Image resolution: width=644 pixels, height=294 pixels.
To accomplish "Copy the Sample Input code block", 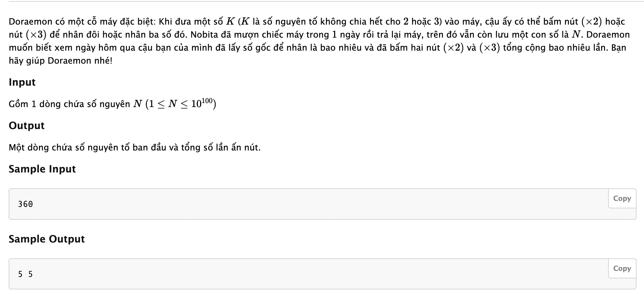I will click(622, 199).
